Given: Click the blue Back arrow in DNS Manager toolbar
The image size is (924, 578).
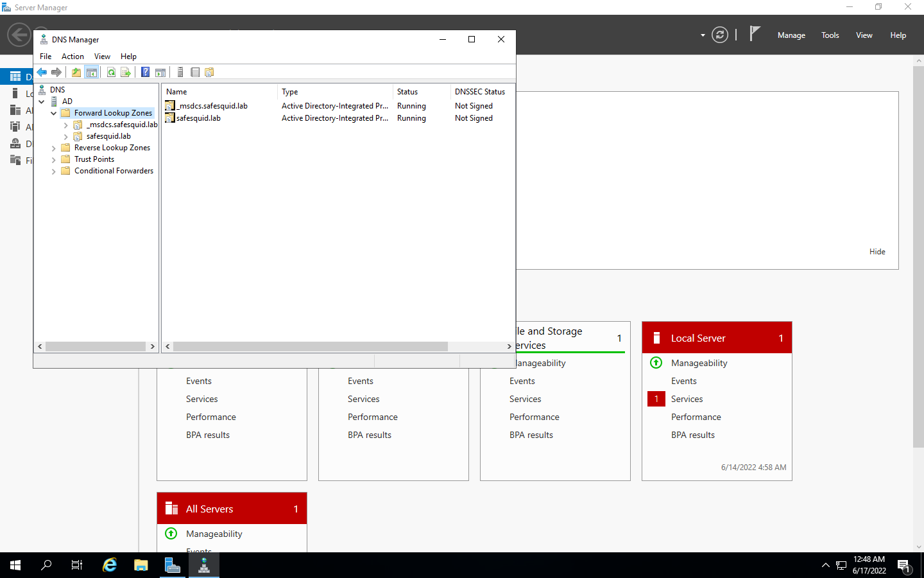Looking at the screenshot, I should click(42, 72).
